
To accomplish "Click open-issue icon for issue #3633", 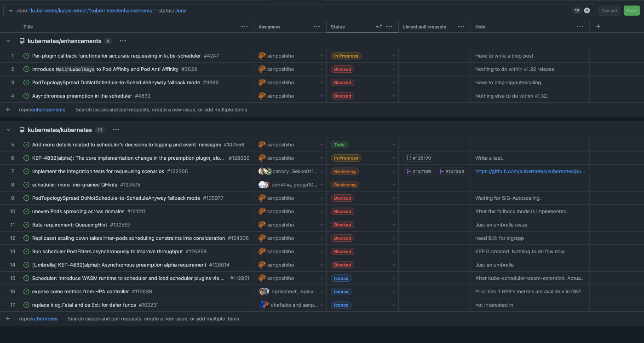I will 26,69.
